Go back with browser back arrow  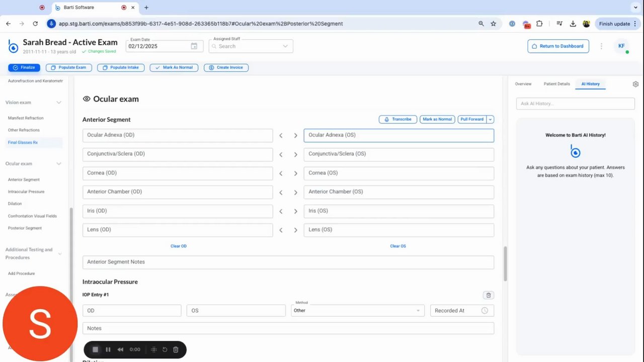9,24
